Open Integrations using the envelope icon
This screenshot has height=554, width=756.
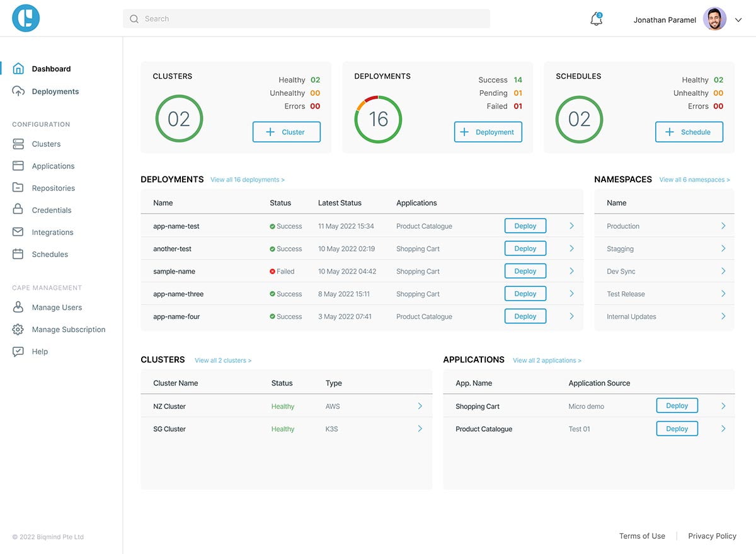[x=19, y=232]
